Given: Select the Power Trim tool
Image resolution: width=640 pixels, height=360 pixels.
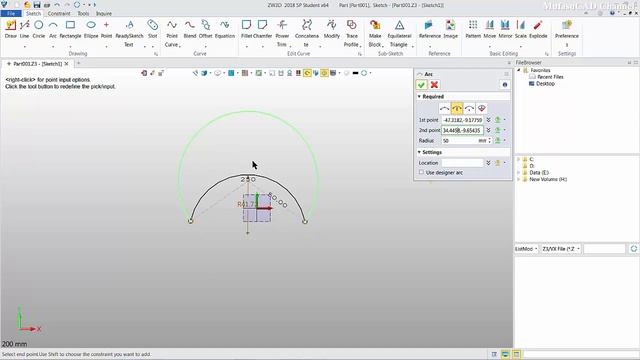Looking at the screenshot, I should click(x=282, y=34).
